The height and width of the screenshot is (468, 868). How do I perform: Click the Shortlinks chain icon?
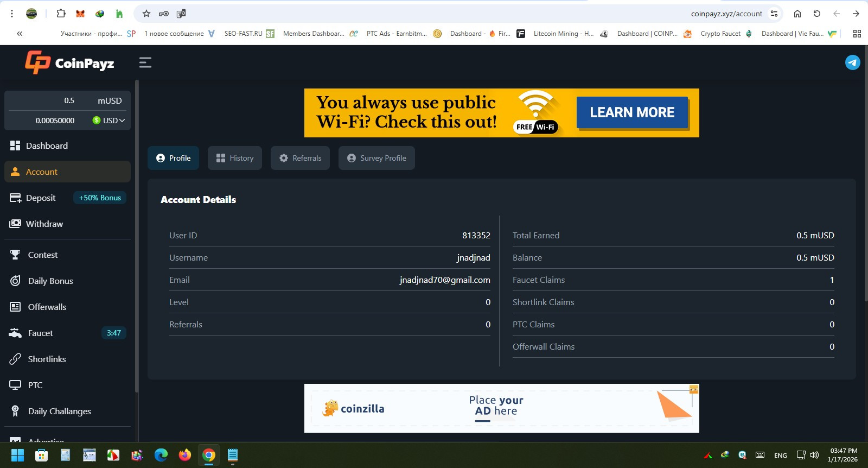(x=15, y=359)
